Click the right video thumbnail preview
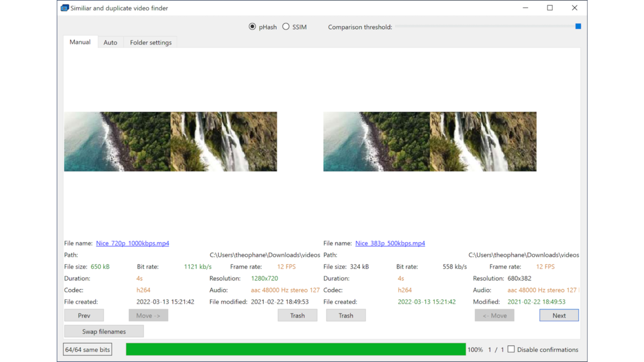644x362 pixels. click(430, 141)
